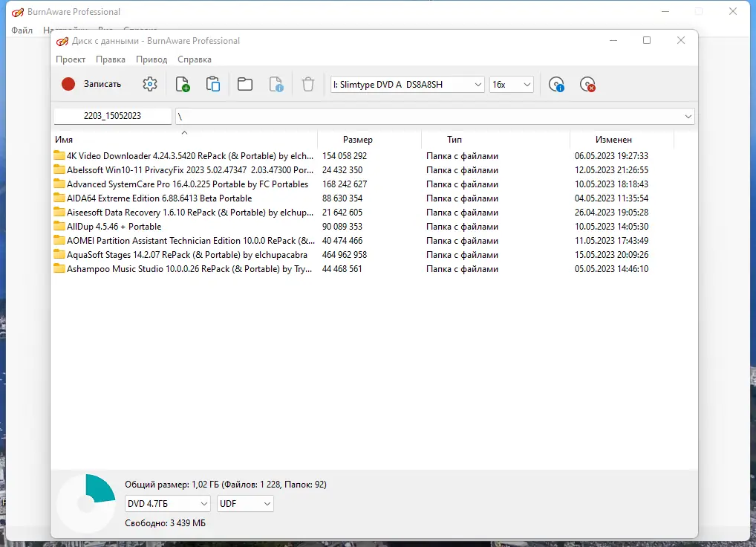Expand the path bar dropdown arrow
This screenshot has width=756, height=547.
pyautogui.click(x=688, y=116)
